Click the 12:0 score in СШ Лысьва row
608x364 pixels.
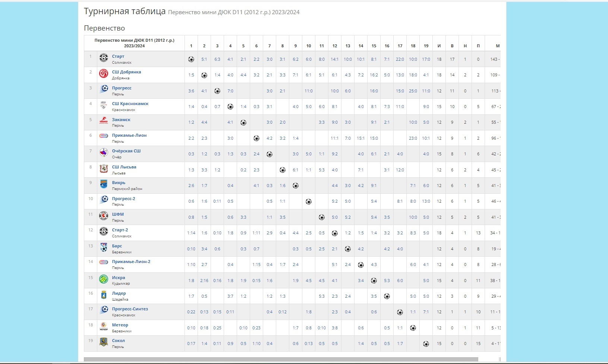pyautogui.click(x=400, y=170)
